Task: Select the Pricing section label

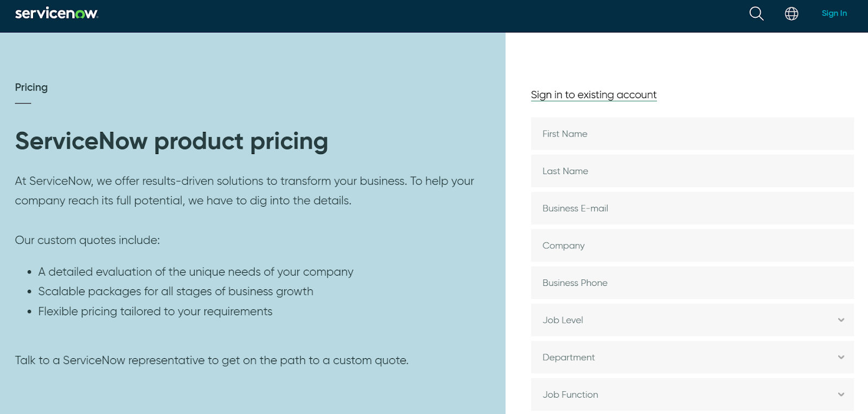Action: click(31, 87)
